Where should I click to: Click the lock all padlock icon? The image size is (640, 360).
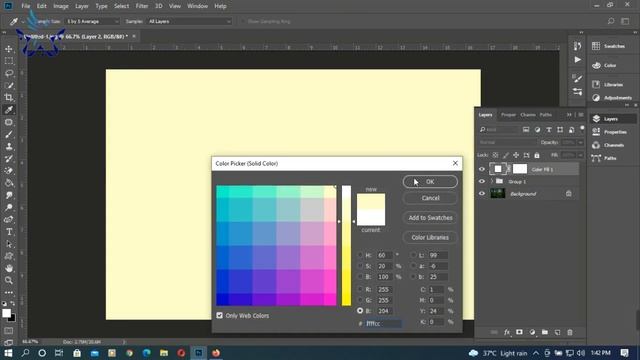pyautogui.click(x=537, y=155)
